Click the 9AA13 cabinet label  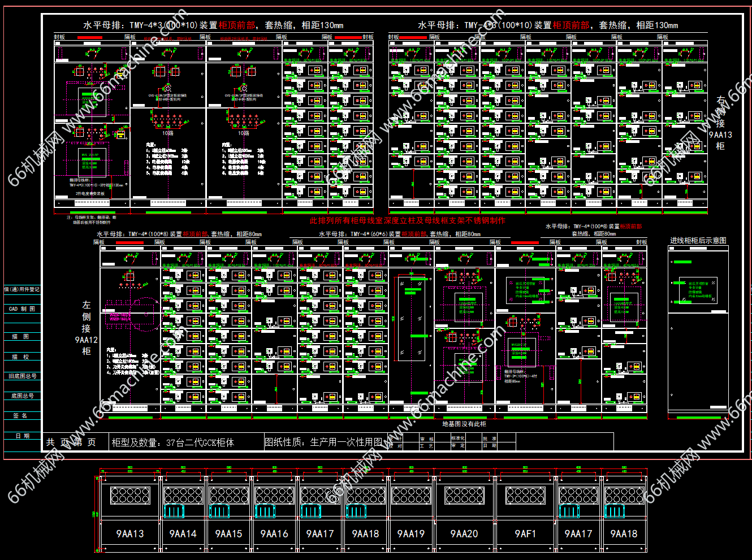click(130, 533)
